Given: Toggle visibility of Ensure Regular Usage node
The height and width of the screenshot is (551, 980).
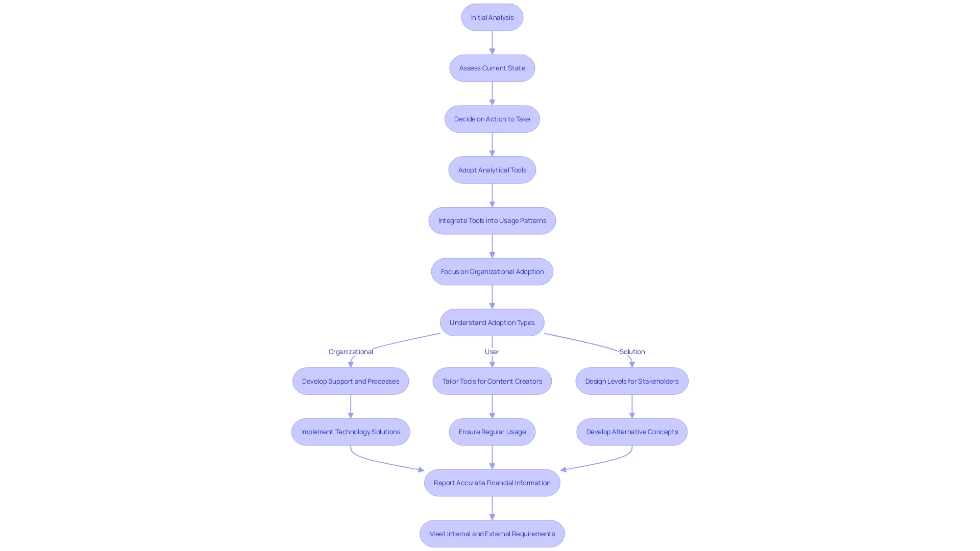Looking at the screenshot, I should pos(492,431).
